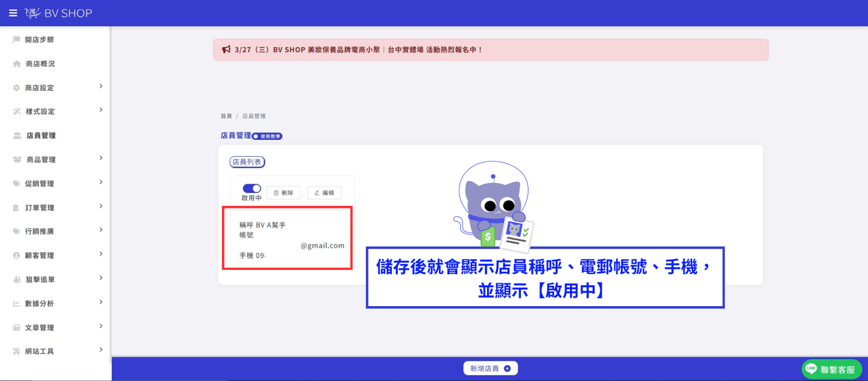The width and height of the screenshot is (868, 381).
Task: Click the people icon beside 店員管理
Action: [x=17, y=136]
